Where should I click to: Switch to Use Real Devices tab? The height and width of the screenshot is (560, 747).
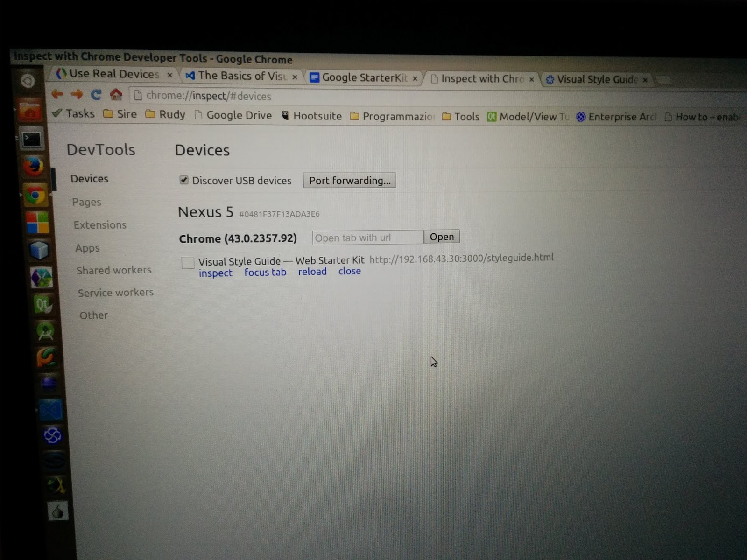coord(113,74)
